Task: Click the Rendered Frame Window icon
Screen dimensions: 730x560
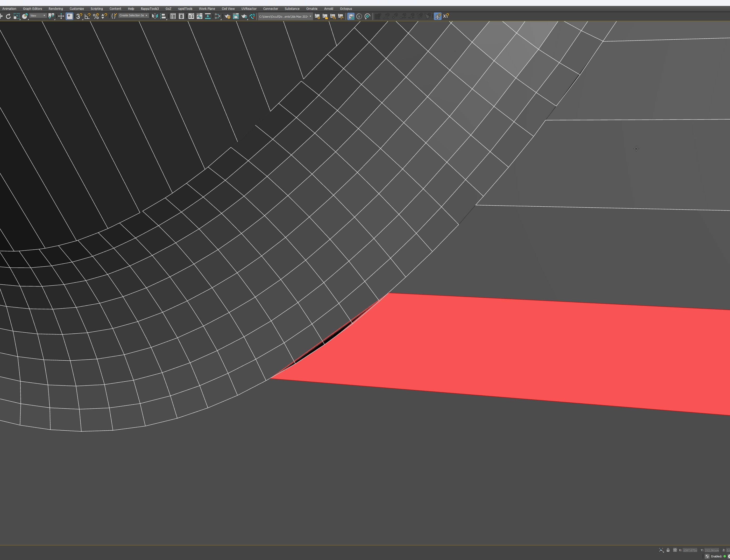Action: point(236,16)
